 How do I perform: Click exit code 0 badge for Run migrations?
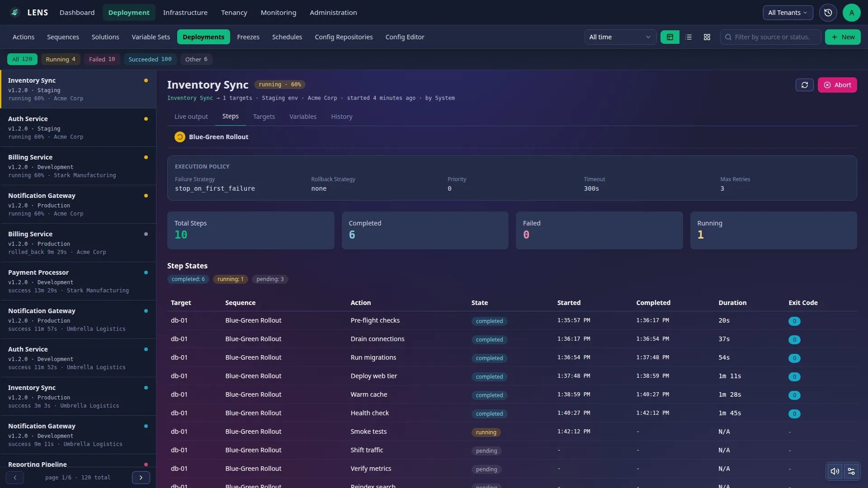pos(794,358)
